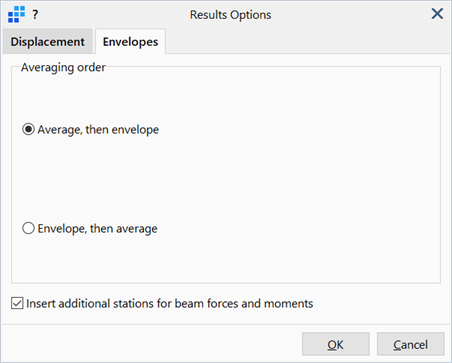The height and width of the screenshot is (363, 452).
Task: Click the blue squares application icon
Action: (16, 14)
